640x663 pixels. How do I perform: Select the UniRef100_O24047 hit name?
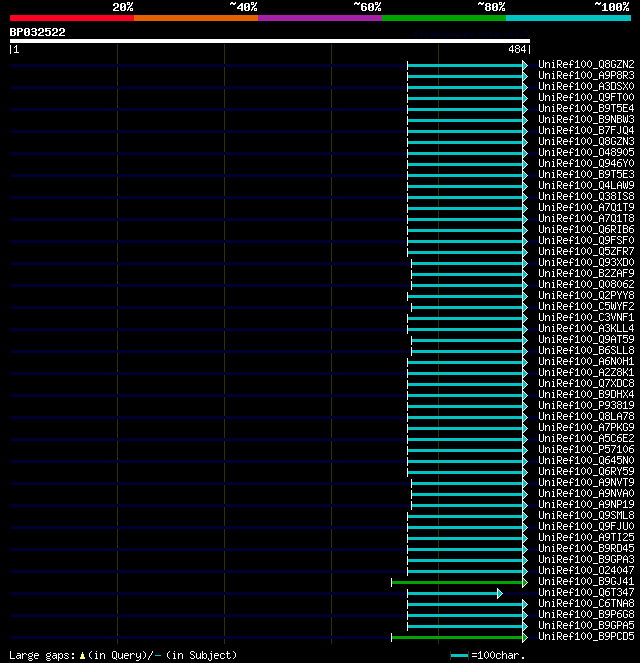pyautogui.click(x=586, y=570)
